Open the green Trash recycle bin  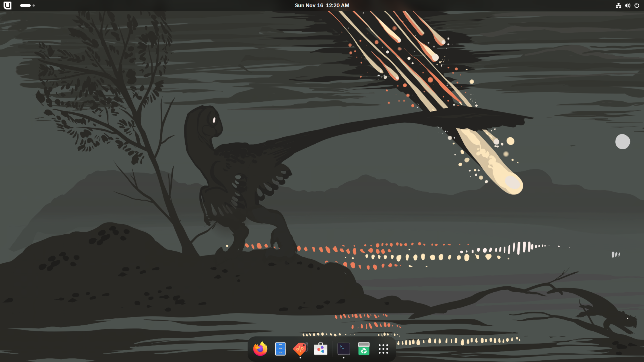point(363,349)
